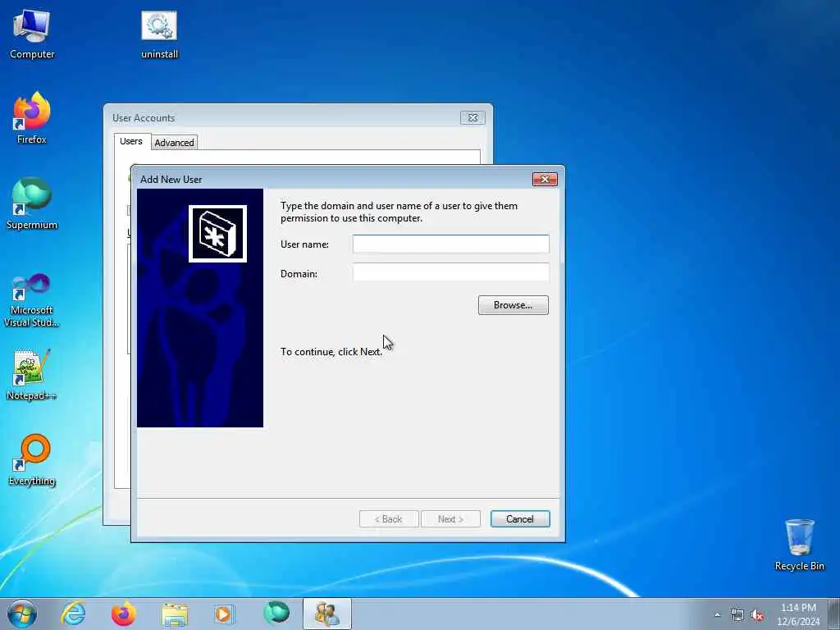
Task: Open the Everything search desktop shortcut
Action: (32, 460)
